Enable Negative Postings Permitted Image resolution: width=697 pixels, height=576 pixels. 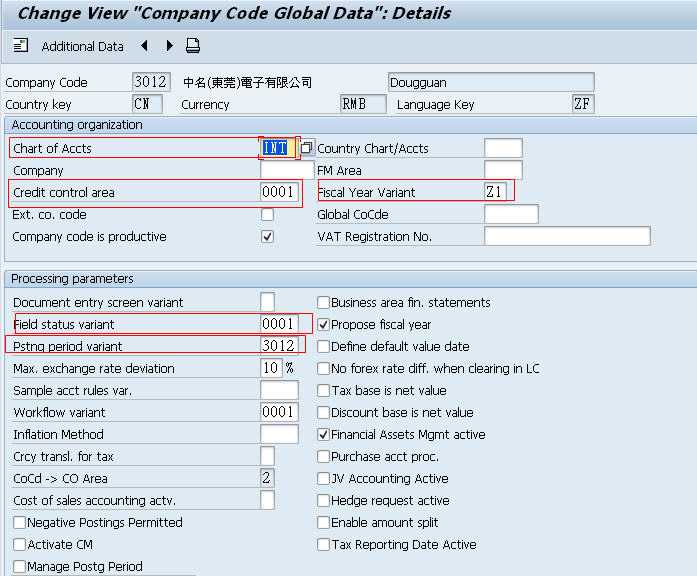point(20,522)
